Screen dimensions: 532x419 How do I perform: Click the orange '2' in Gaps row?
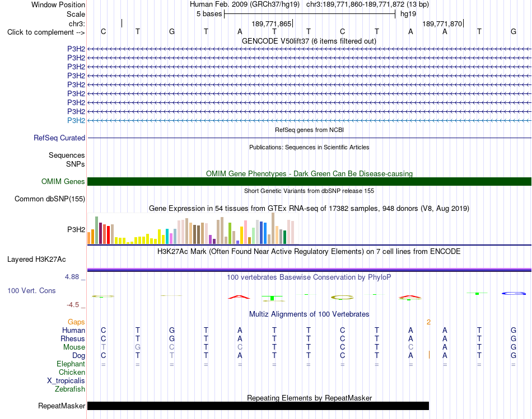(x=428, y=322)
